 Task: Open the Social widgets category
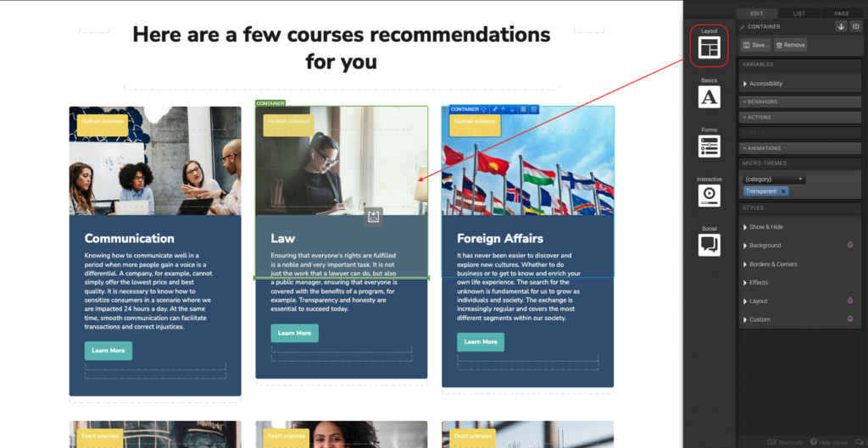pyautogui.click(x=709, y=245)
